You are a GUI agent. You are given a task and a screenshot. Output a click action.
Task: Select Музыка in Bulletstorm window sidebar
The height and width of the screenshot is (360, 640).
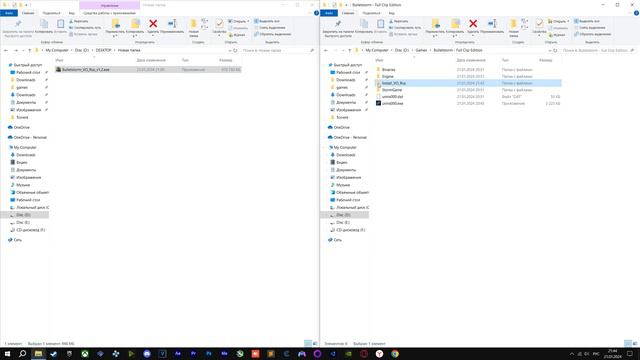[x=343, y=185]
